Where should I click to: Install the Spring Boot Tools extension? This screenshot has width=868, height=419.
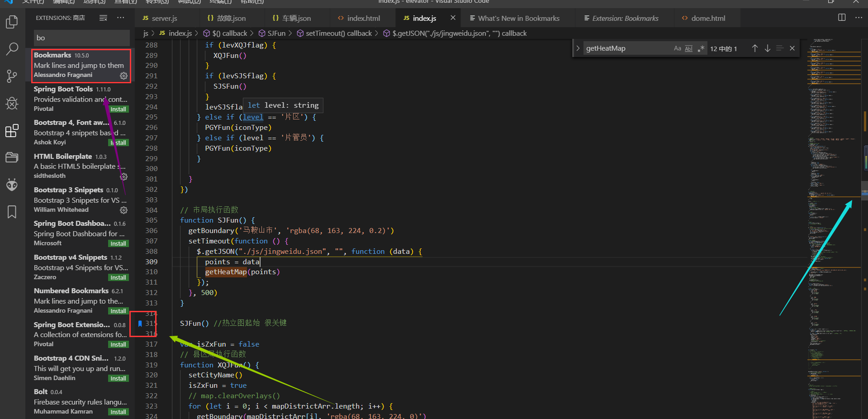point(118,109)
